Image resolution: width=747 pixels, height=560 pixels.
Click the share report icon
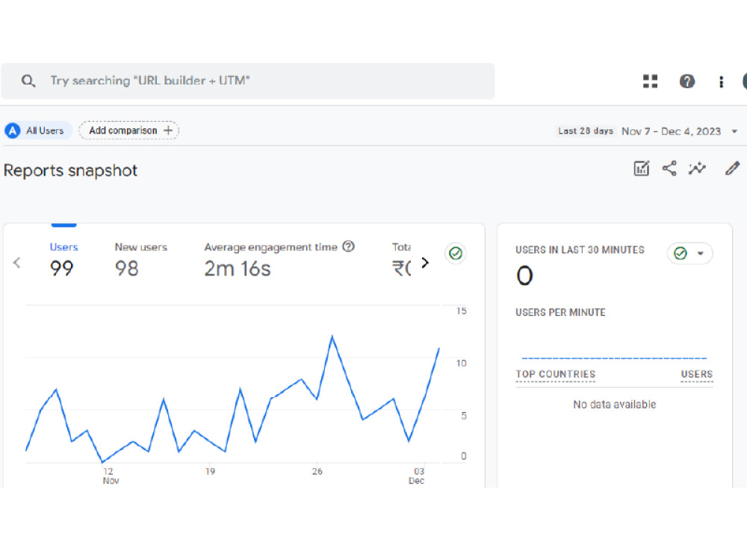pyautogui.click(x=669, y=168)
